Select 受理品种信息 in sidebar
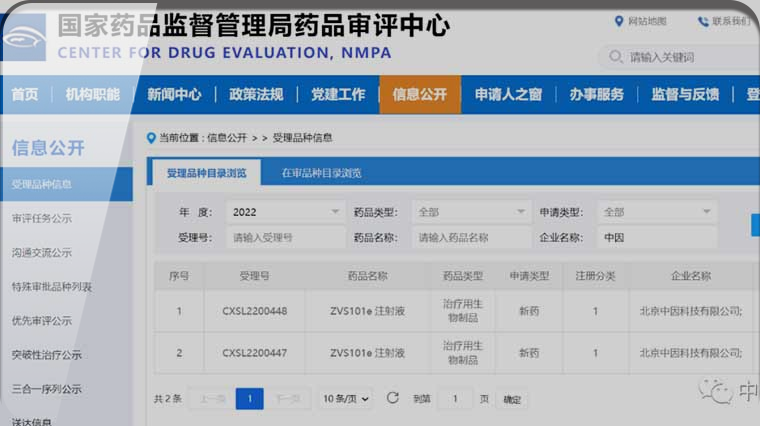The height and width of the screenshot is (426, 760). coord(66,184)
